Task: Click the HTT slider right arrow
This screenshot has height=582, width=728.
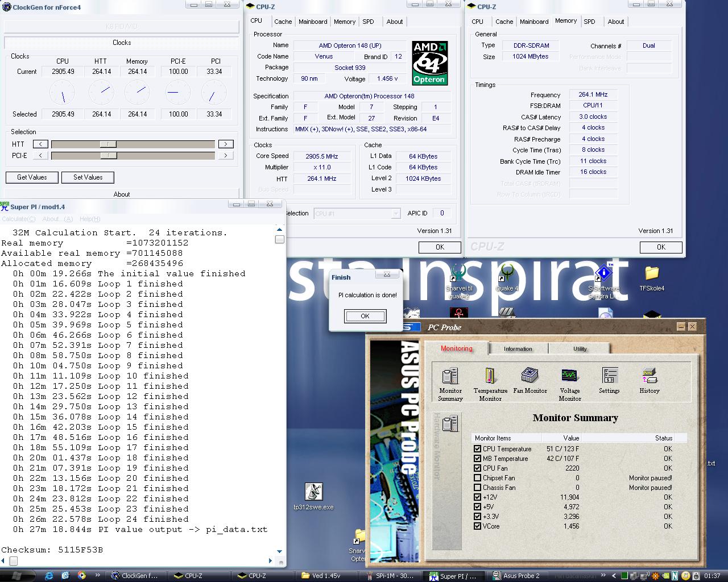Action: [226, 144]
